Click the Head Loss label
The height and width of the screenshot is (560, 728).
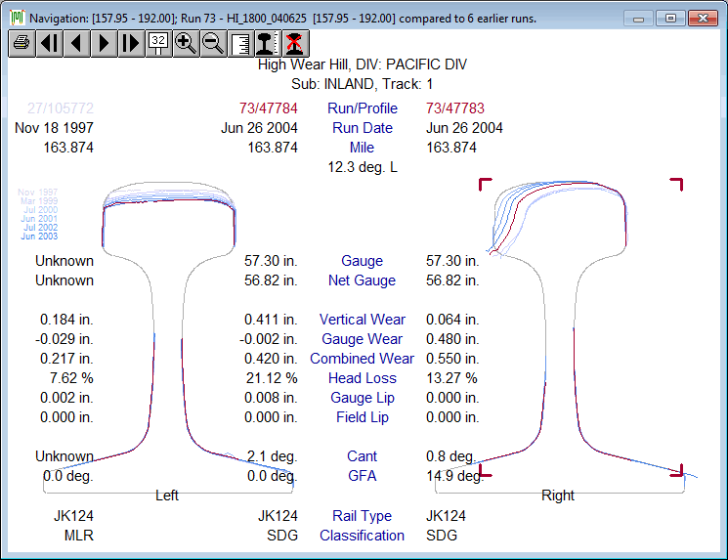point(362,378)
